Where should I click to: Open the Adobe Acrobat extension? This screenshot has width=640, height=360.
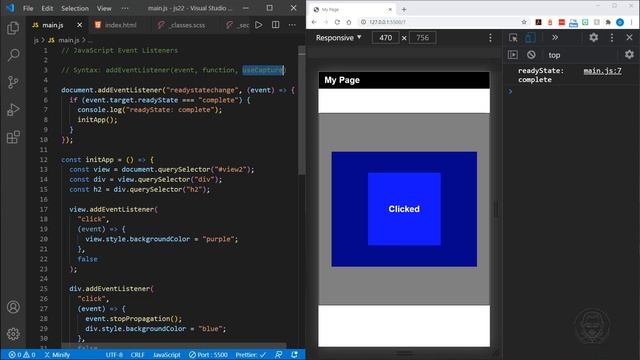538,22
